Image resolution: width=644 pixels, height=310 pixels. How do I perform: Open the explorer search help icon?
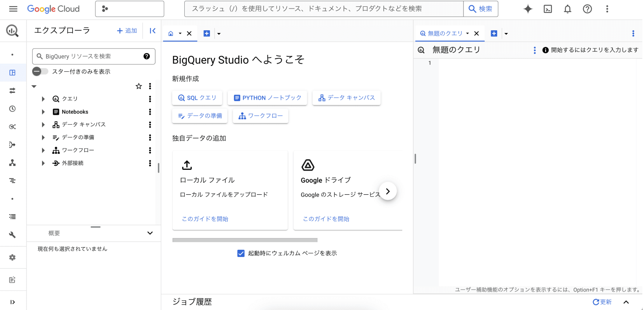click(147, 56)
